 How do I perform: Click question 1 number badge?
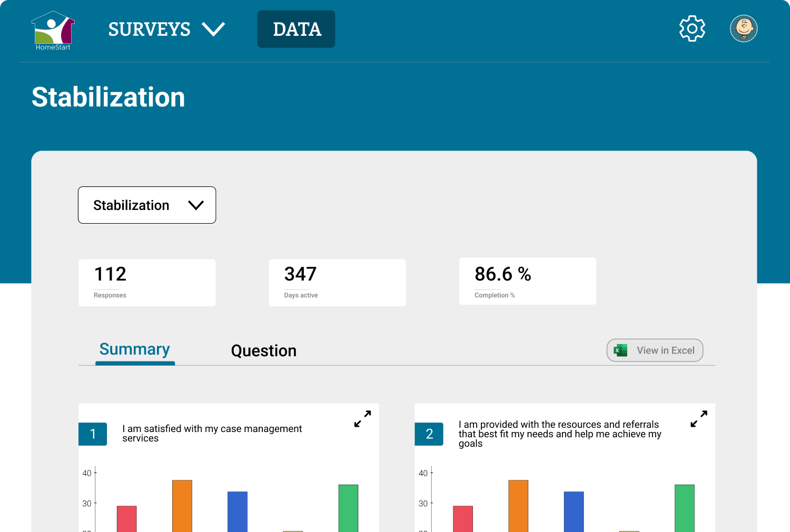tap(93, 434)
